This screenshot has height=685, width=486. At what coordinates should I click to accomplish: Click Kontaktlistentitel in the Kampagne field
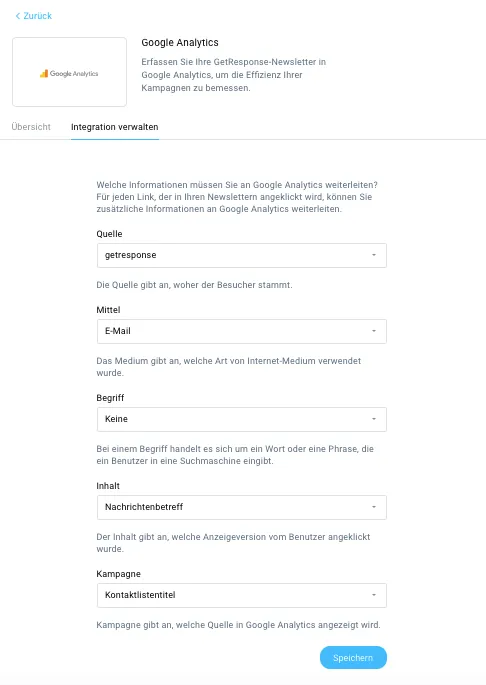point(140,595)
